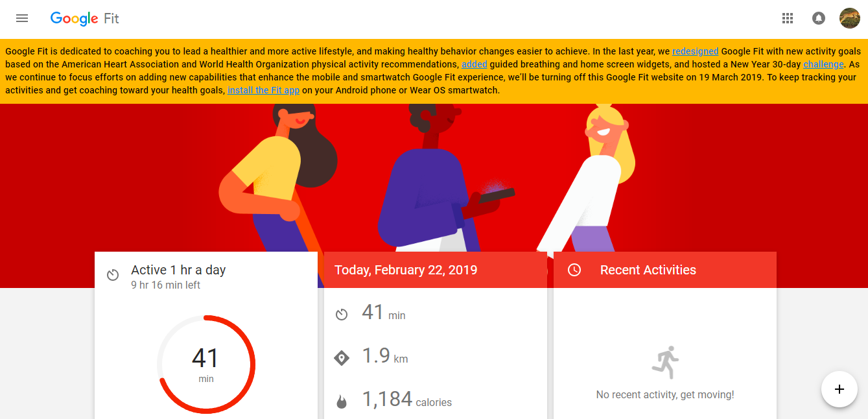Open the navigation hamburger menu
Screen dimensions: 868x419
click(x=21, y=18)
